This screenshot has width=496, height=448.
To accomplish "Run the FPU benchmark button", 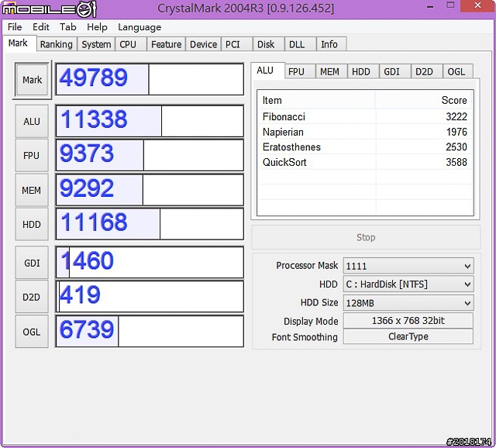I will (x=32, y=155).
